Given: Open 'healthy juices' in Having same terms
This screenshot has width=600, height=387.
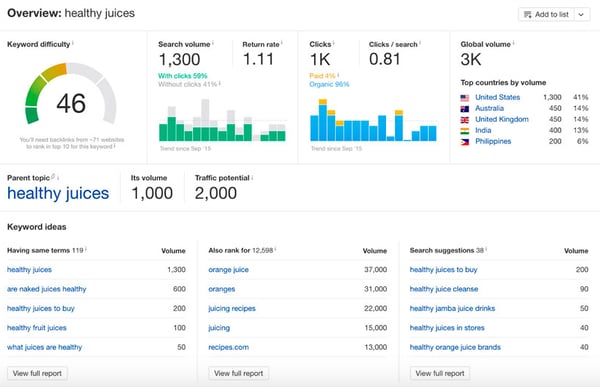Looking at the screenshot, I should coord(29,269).
